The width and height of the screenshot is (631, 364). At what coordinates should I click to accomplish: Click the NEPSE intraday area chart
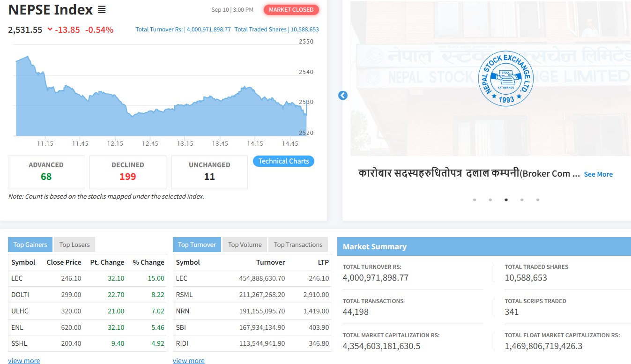[161, 96]
